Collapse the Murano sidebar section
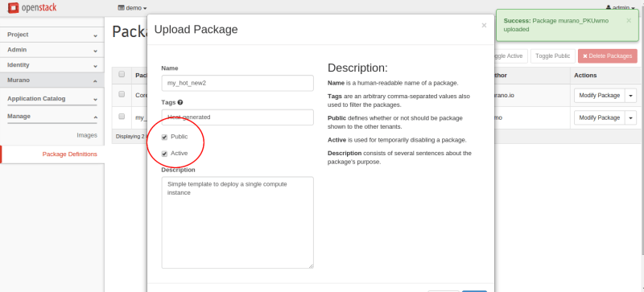Viewport: 644px width, 292px height. [x=52, y=80]
